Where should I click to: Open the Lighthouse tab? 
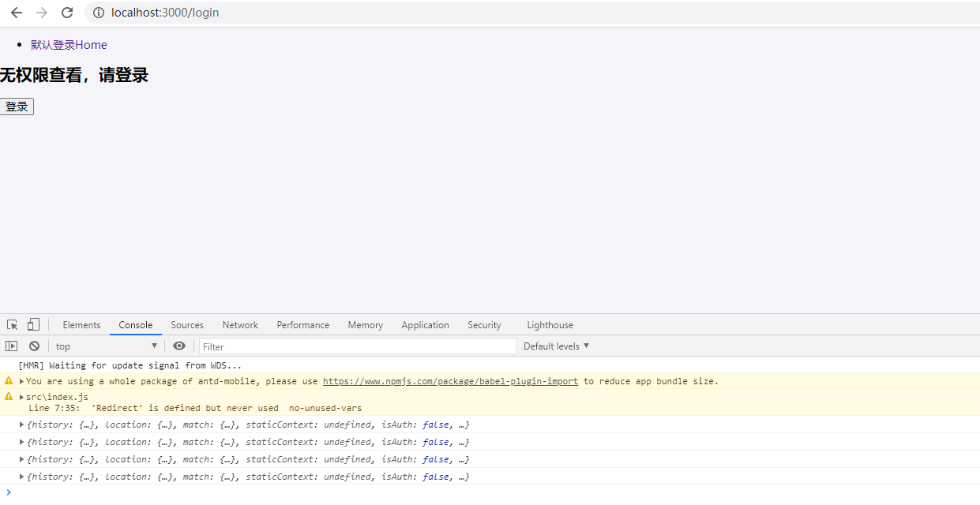(x=550, y=325)
